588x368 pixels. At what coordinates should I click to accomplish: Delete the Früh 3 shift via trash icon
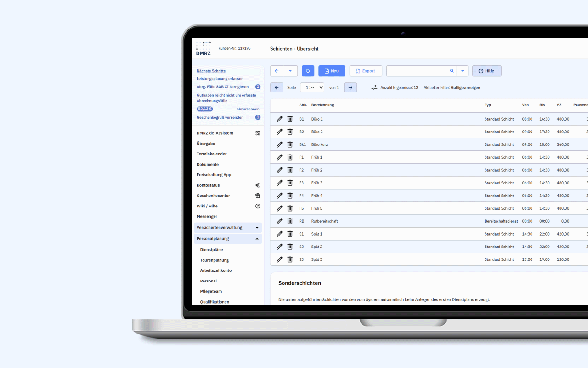[x=290, y=183]
